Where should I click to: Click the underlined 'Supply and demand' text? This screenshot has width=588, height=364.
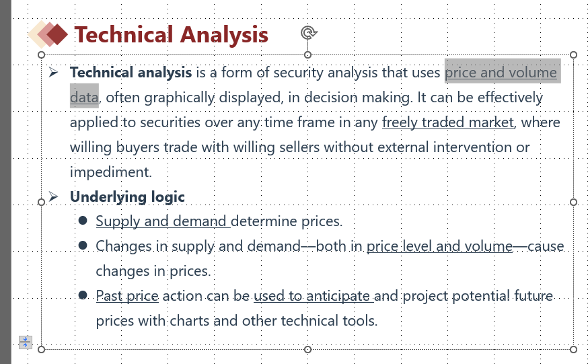pos(161,221)
